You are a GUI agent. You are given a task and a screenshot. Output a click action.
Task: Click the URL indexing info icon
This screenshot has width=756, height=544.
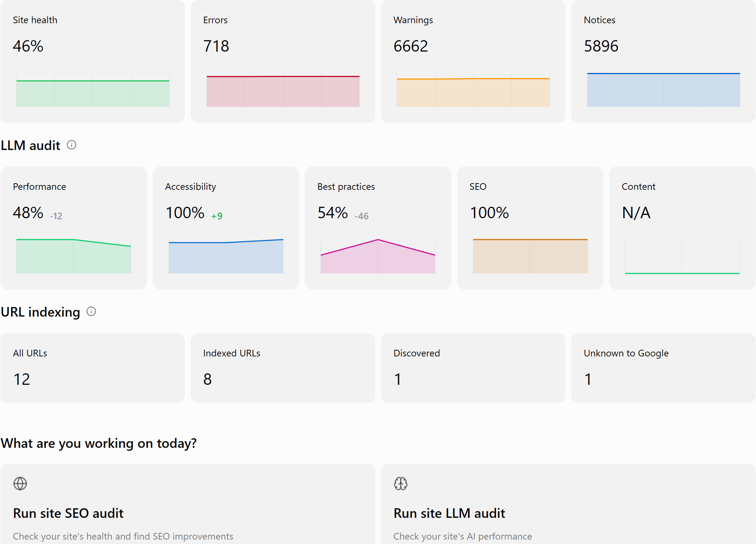[x=91, y=311]
